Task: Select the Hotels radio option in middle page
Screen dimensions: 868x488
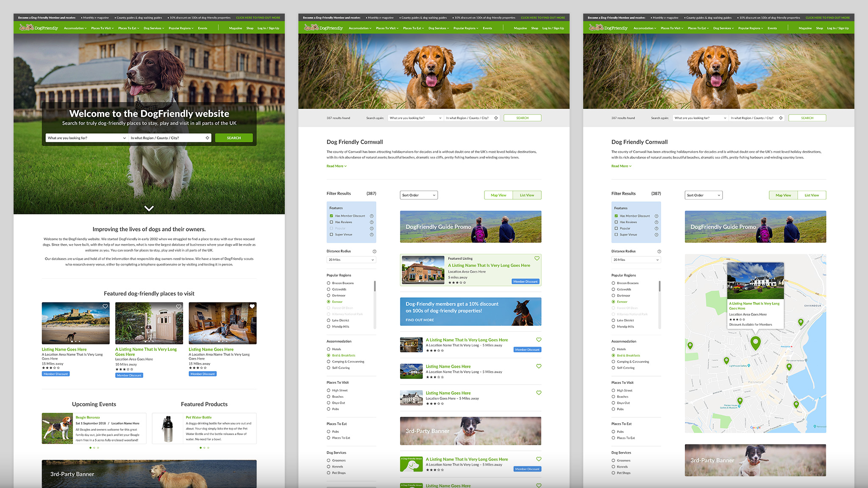Action: pyautogui.click(x=328, y=349)
